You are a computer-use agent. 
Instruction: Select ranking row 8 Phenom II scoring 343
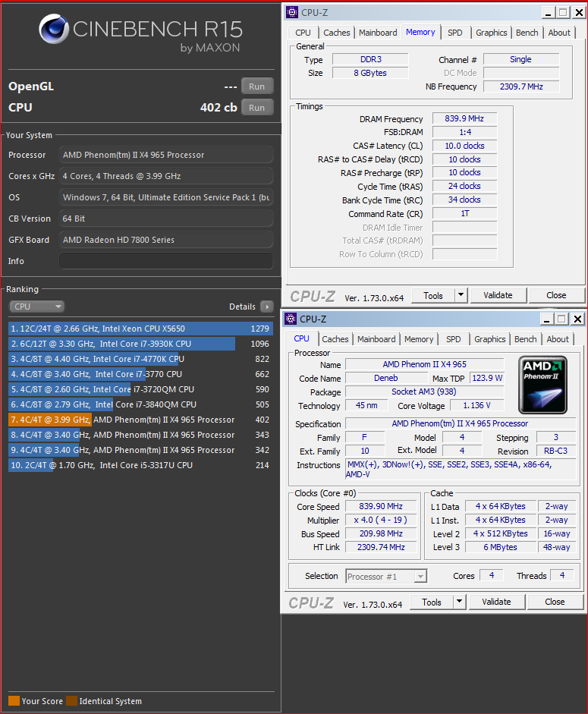[x=140, y=435]
